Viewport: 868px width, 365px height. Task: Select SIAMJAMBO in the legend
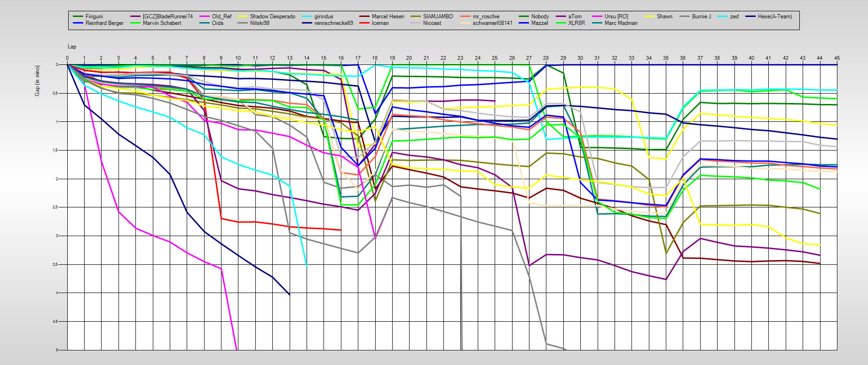tap(438, 16)
